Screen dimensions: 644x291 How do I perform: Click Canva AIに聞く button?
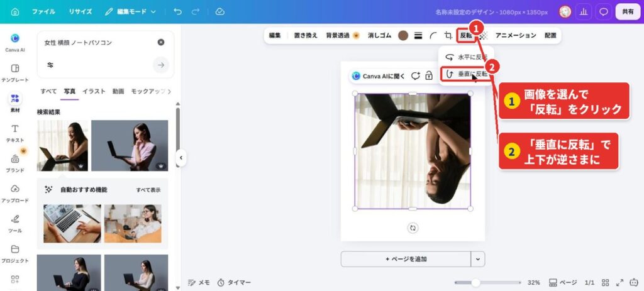tap(378, 76)
